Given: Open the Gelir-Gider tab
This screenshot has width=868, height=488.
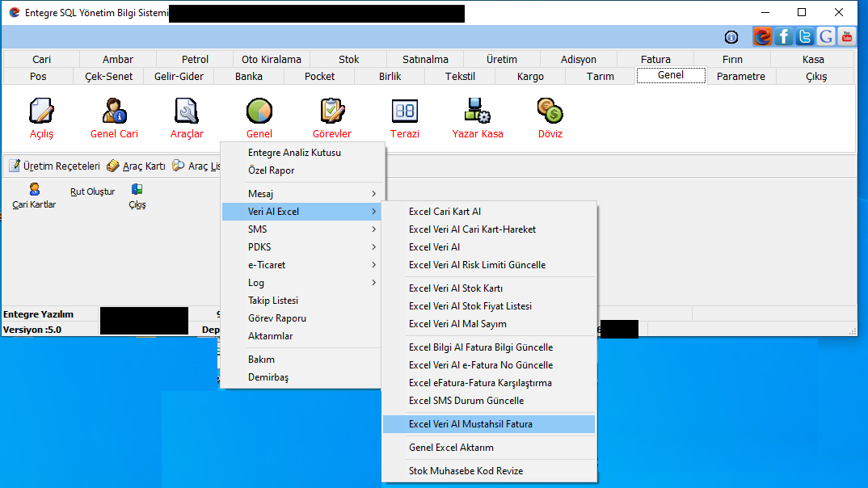Looking at the screenshot, I should (179, 77).
